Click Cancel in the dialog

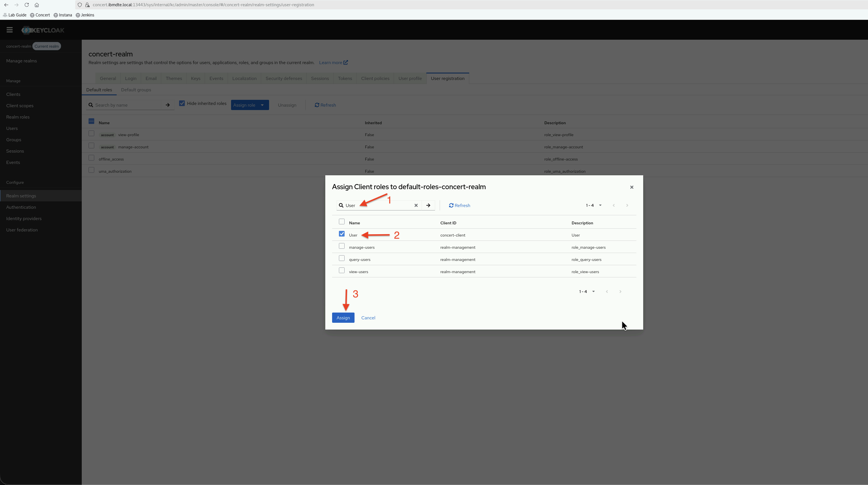pos(368,318)
